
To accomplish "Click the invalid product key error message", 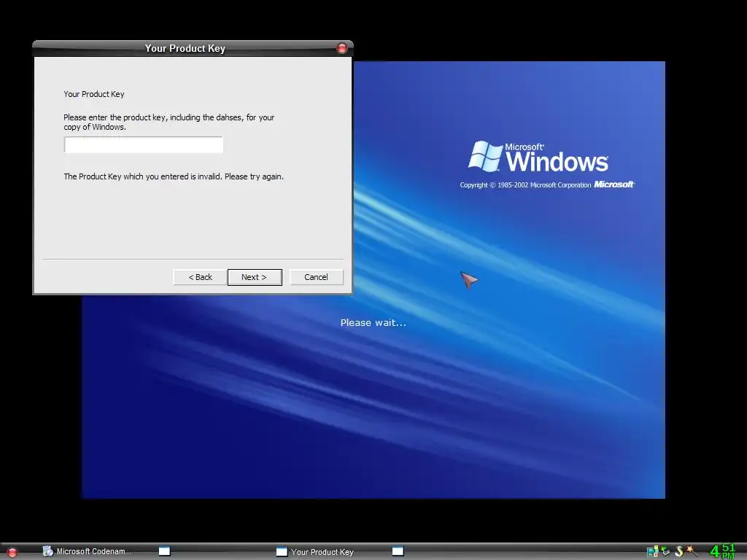I will pyautogui.click(x=174, y=176).
